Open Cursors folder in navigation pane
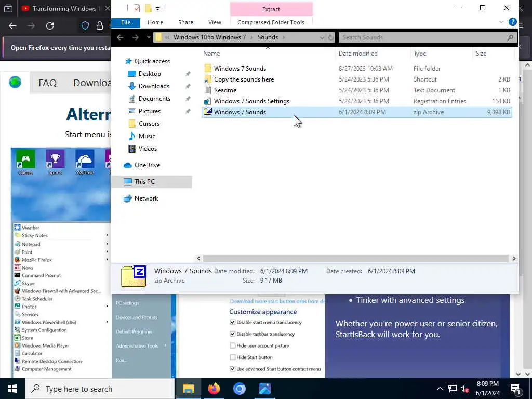Image resolution: width=532 pixels, height=399 pixels. (149, 124)
